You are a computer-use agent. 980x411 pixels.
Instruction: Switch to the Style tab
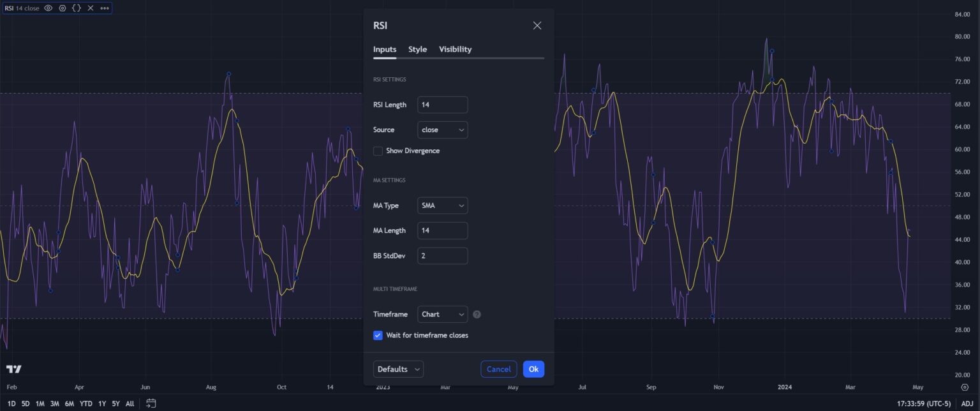(417, 49)
